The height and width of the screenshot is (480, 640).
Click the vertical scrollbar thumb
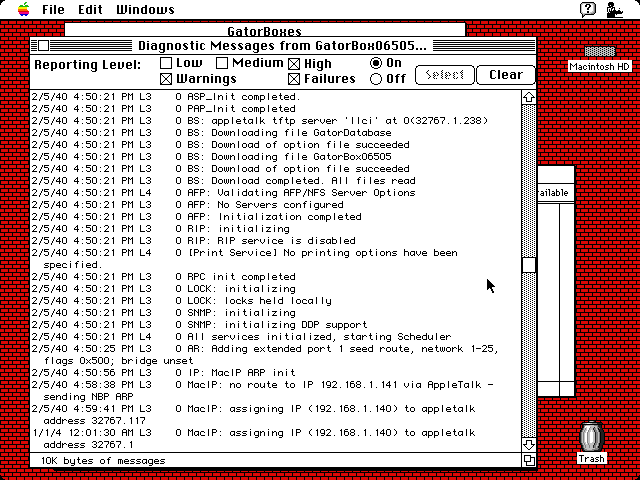[529, 265]
